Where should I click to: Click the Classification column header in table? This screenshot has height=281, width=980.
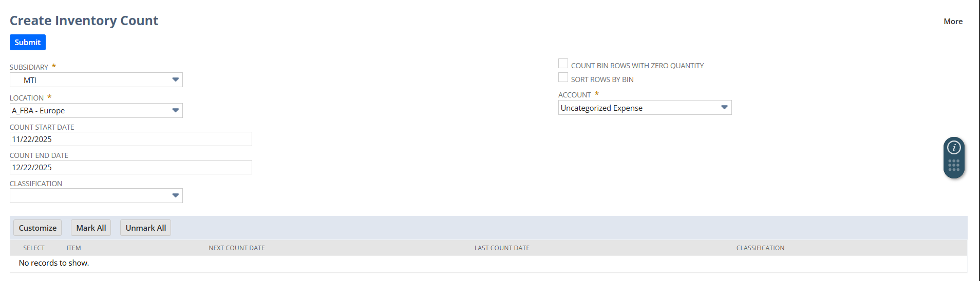[760, 248]
